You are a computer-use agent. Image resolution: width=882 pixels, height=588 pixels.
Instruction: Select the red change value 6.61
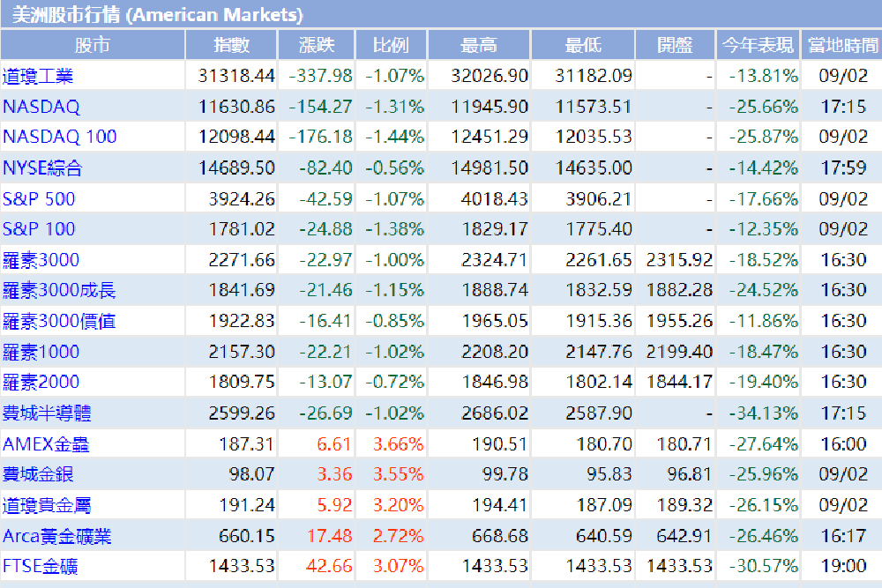334,444
